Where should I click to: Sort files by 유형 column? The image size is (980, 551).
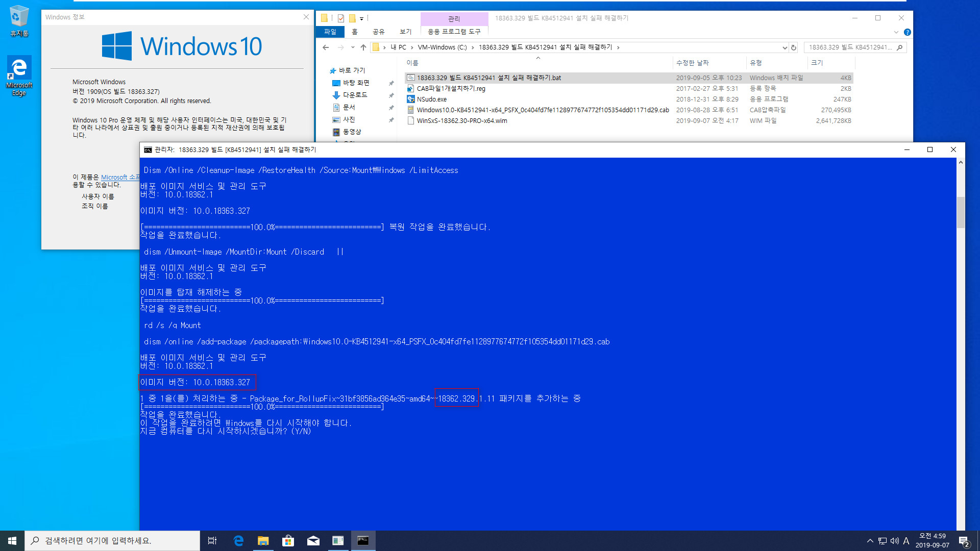coord(755,63)
